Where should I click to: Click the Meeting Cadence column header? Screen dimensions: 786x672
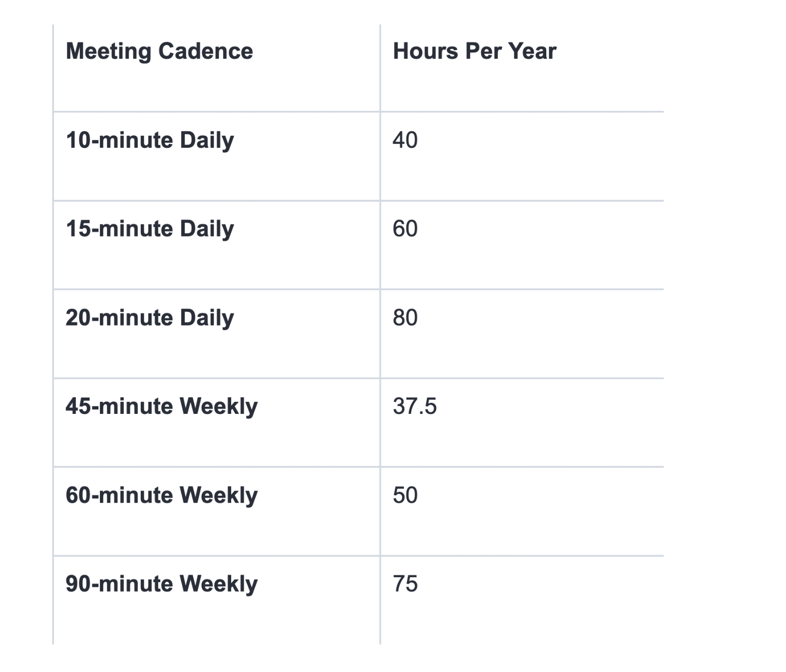159,51
